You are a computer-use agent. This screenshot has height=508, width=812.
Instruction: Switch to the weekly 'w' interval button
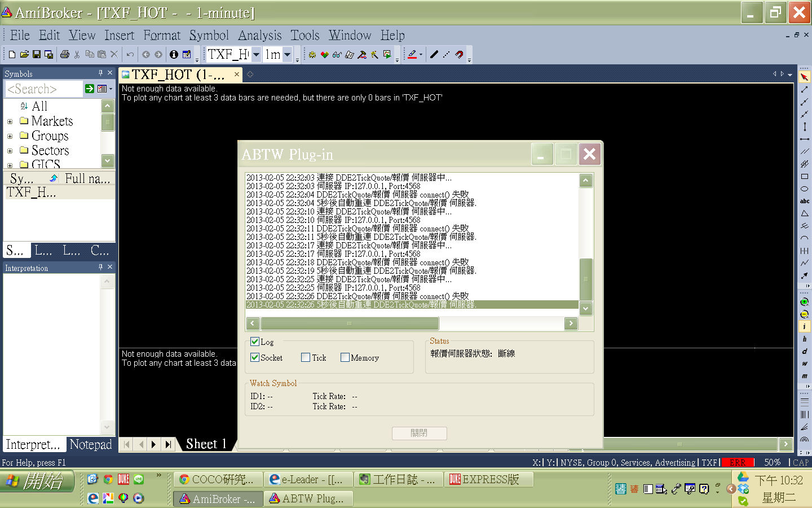[805, 364]
